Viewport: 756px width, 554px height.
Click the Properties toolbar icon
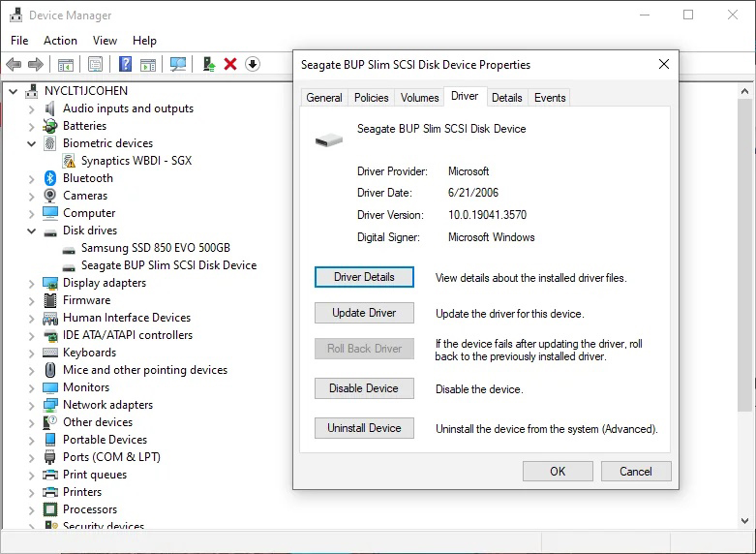[95, 65]
